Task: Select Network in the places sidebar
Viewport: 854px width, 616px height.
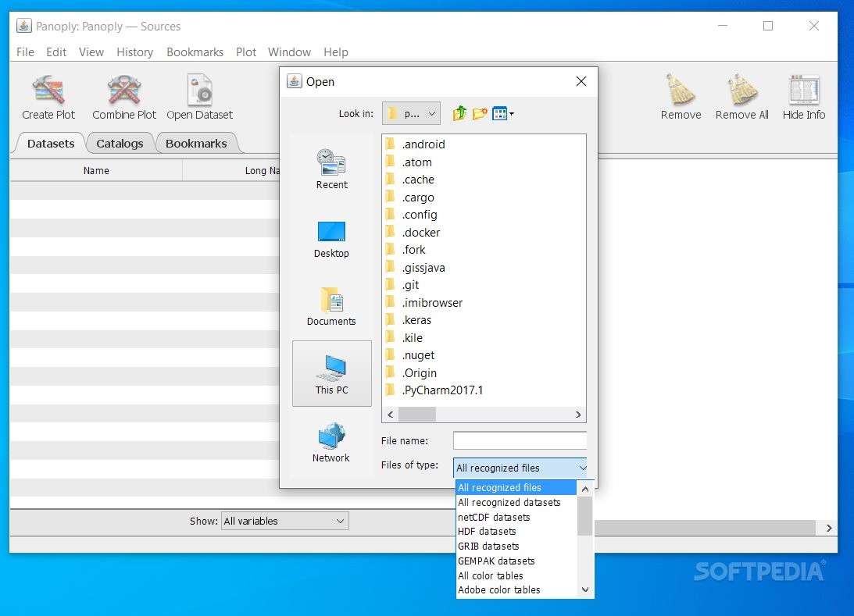Action: 332,443
